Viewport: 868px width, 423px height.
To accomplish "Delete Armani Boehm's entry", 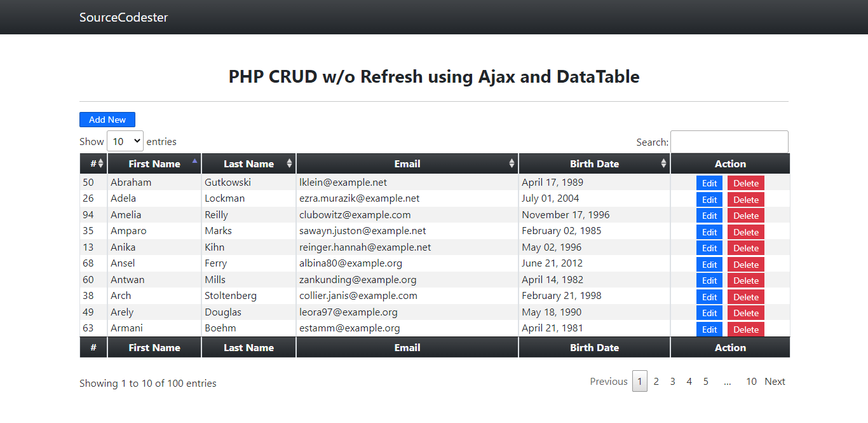I will (746, 329).
